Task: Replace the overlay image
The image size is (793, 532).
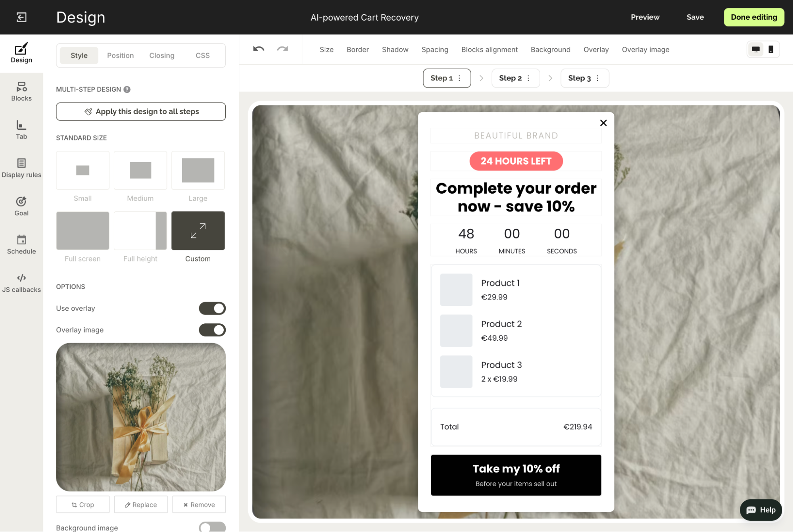Action: (x=141, y=504)
